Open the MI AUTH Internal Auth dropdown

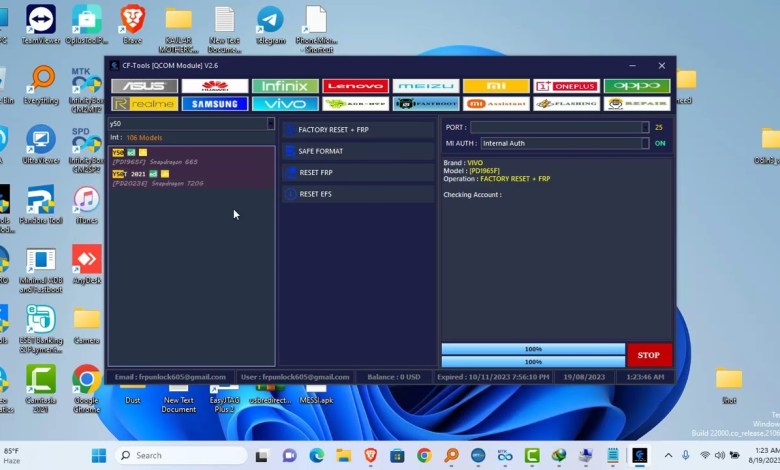point(645,143)
